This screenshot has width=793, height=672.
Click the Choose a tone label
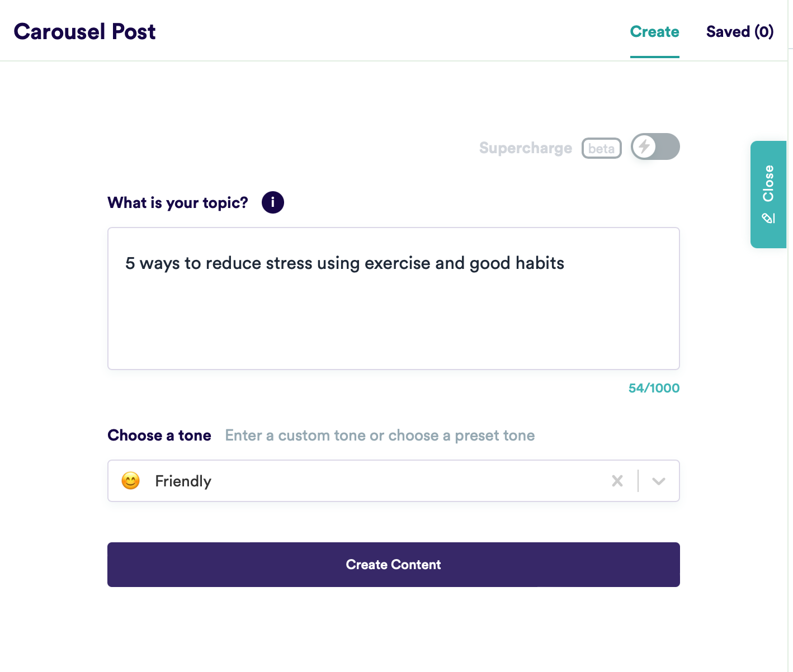(x=159, y=436)
